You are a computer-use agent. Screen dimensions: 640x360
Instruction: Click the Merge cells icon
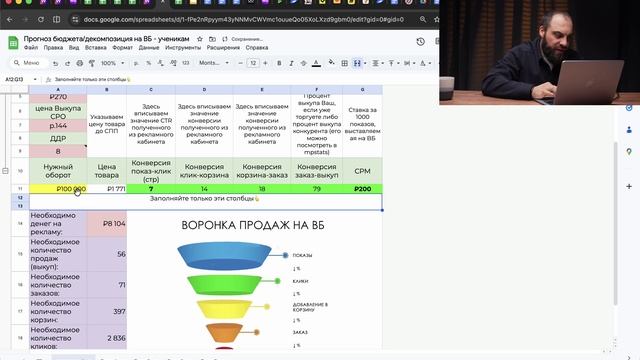click(357, 63)
